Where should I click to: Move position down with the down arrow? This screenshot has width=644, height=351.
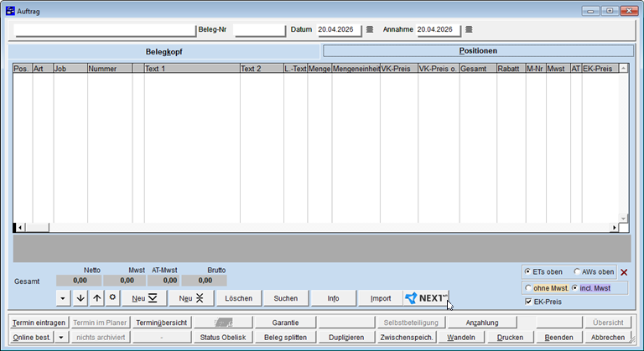(x=80, y=298)
